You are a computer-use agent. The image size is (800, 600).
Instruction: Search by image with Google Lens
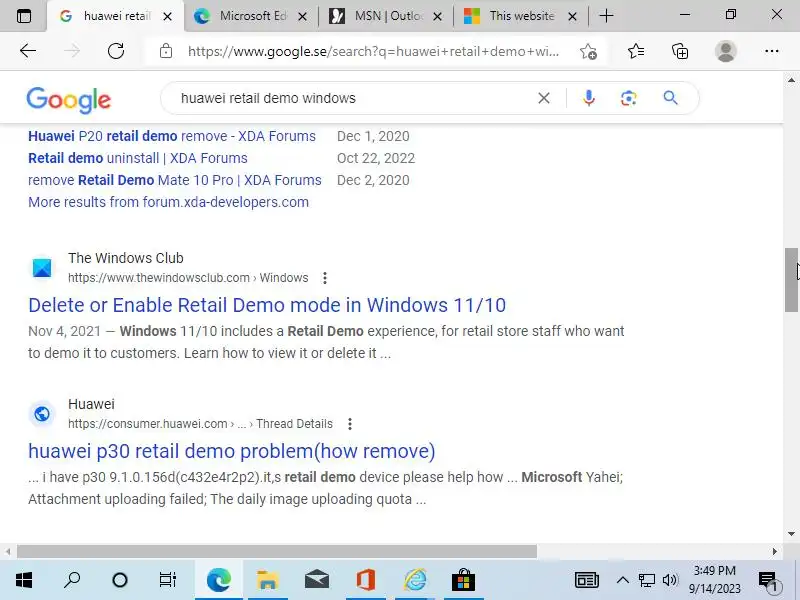point(629,98)
